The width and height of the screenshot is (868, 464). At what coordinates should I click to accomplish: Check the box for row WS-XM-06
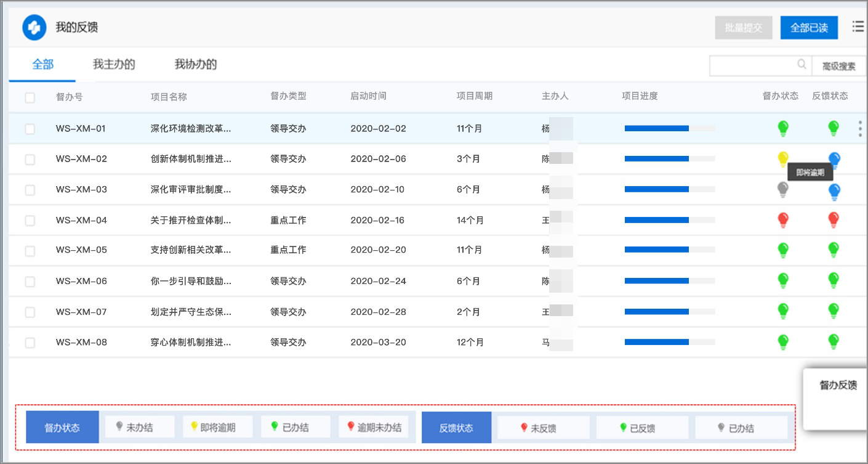[x=30, y=282]
